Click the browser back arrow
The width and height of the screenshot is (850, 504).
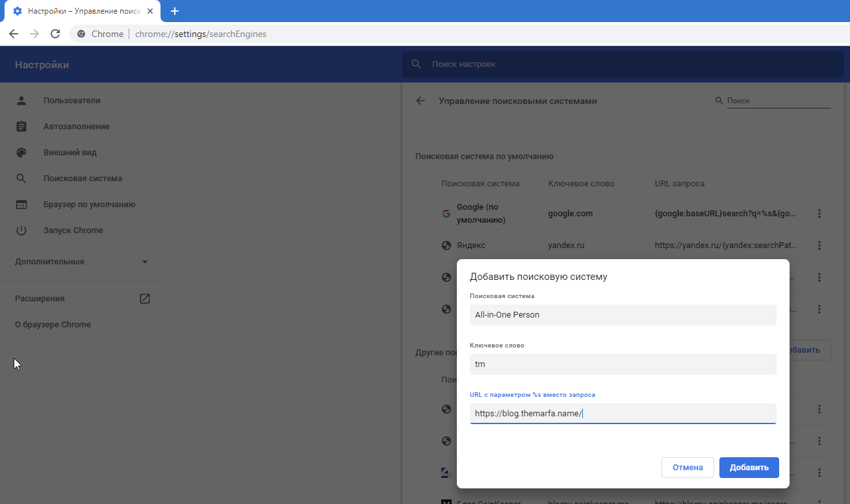point(14,34)
